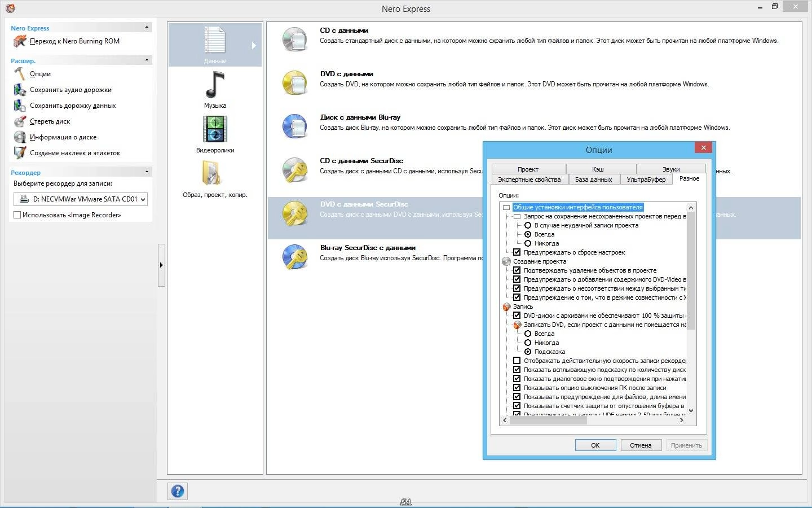The height and width of the screenshot is (508, 812).
Task: Click the Отмена button
Action: pos(641,445)
